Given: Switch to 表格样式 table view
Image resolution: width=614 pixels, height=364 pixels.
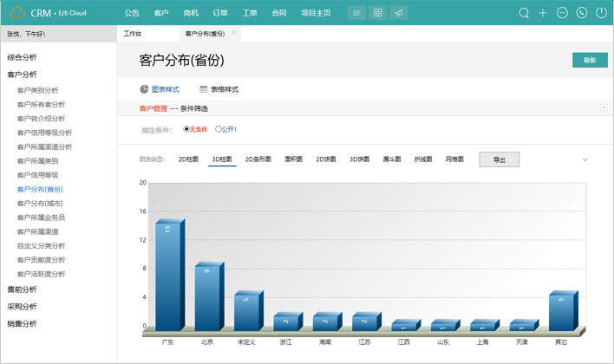Looking at the screenshot, I should (219, 89).
